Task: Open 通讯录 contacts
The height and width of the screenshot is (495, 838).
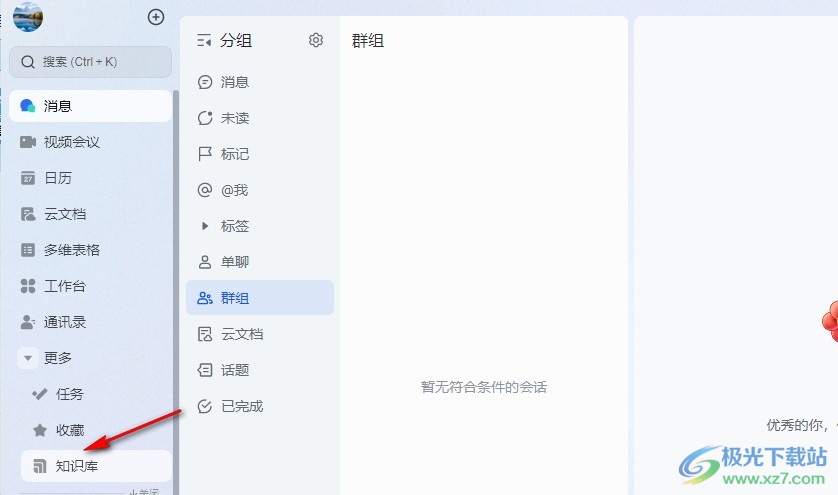Action: coord(90,322)
